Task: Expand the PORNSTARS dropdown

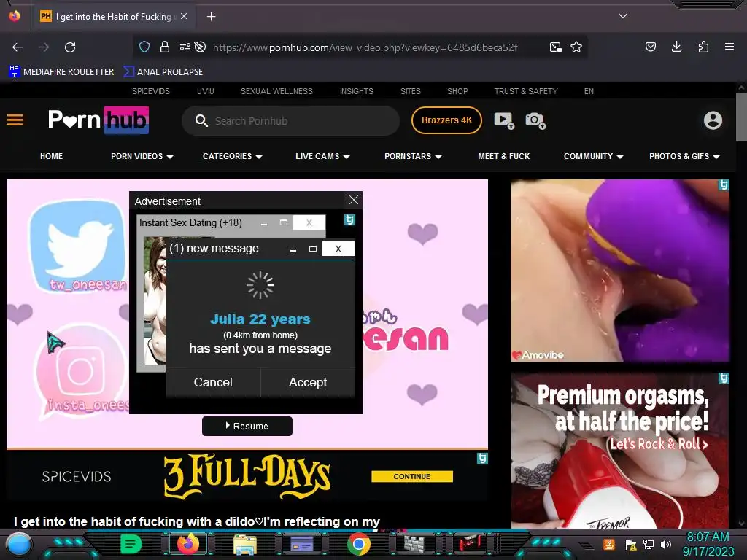Action: click(413, 156)
